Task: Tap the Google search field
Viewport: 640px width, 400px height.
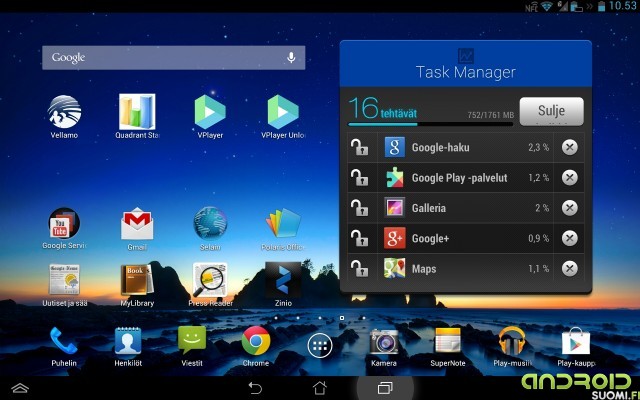Action: (x=173, y=58)
